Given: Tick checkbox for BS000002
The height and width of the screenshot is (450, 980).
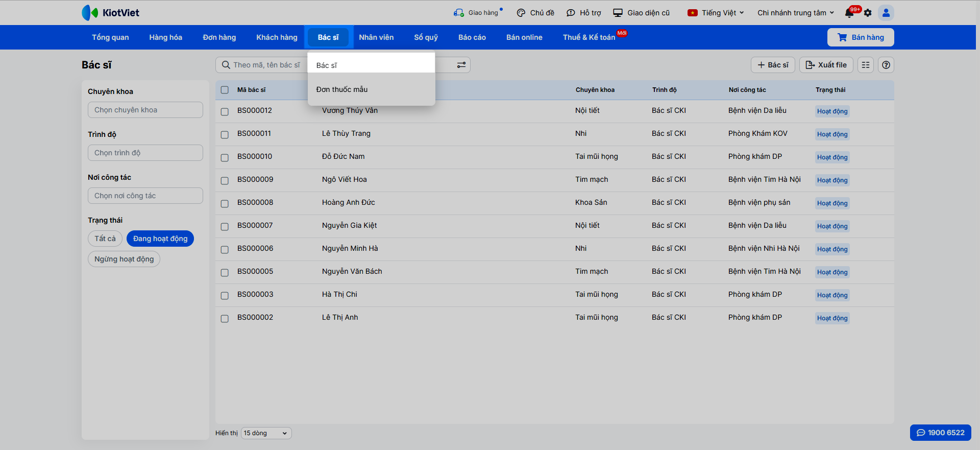Looking at the screenshot, I should 225,318.
